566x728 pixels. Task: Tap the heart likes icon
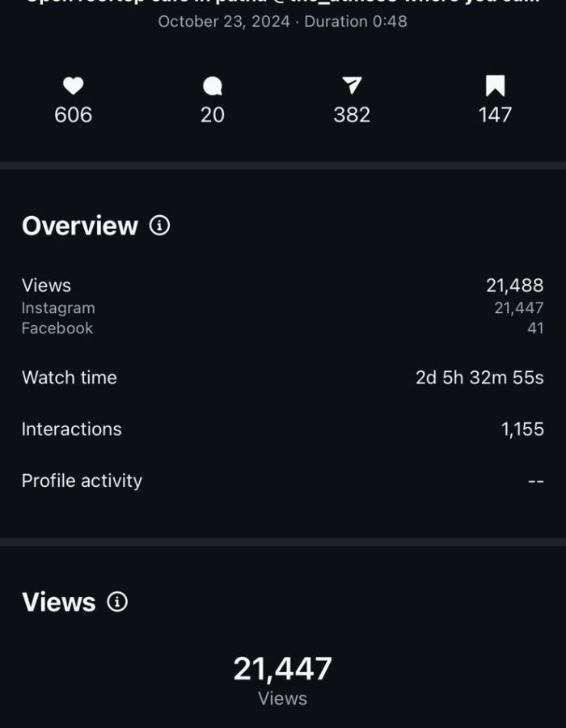click(74, 86)
